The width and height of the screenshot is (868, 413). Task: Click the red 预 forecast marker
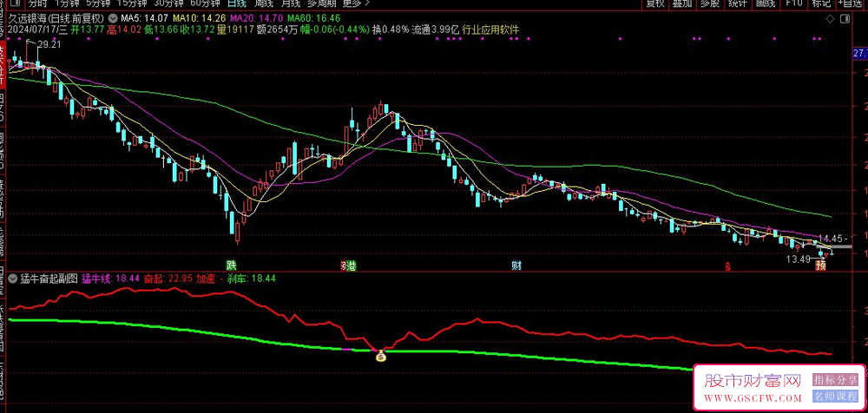pos(820,265)
